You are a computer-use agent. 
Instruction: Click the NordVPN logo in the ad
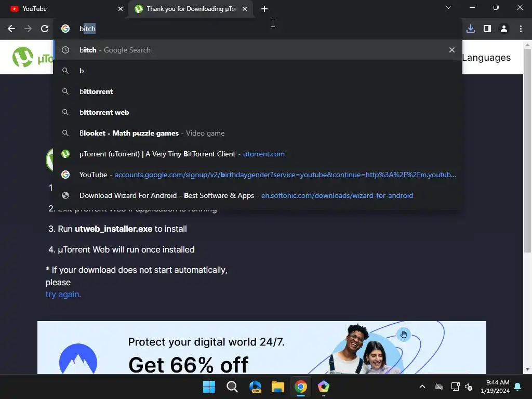(78, 359)
